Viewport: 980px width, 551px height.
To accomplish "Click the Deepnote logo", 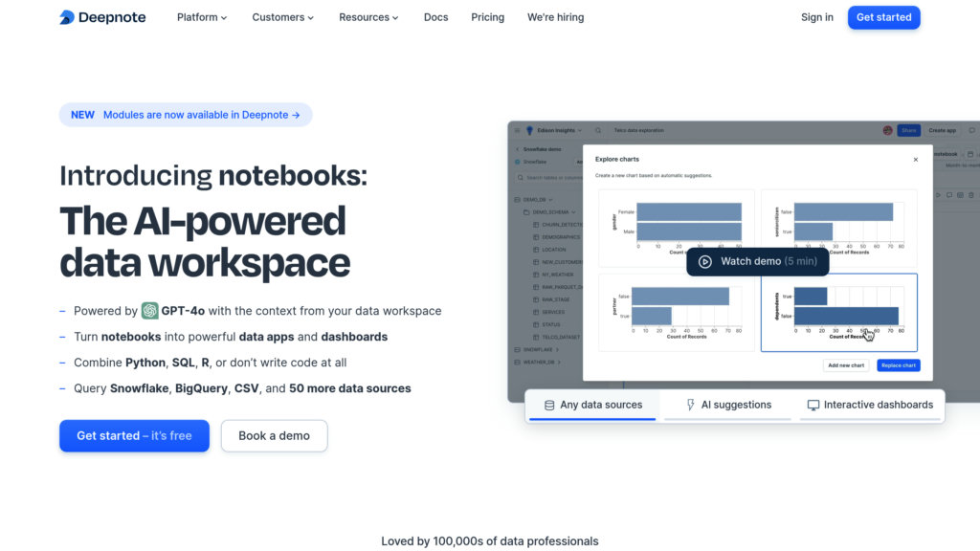I will (x=102, y=17).
